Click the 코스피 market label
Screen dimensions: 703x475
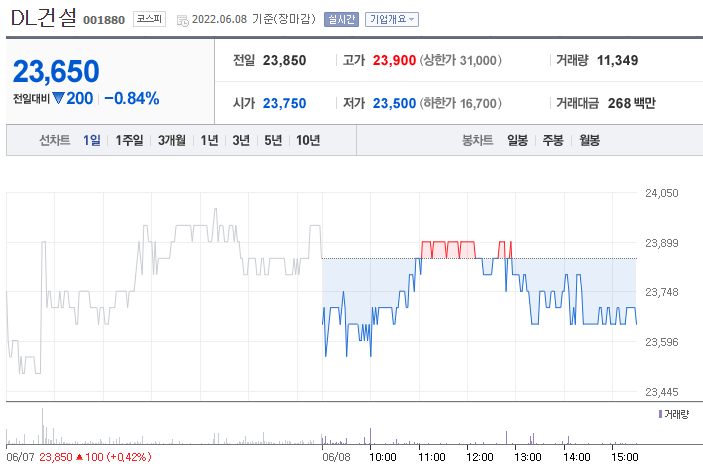pyautogui.click(x=149, y=19)
